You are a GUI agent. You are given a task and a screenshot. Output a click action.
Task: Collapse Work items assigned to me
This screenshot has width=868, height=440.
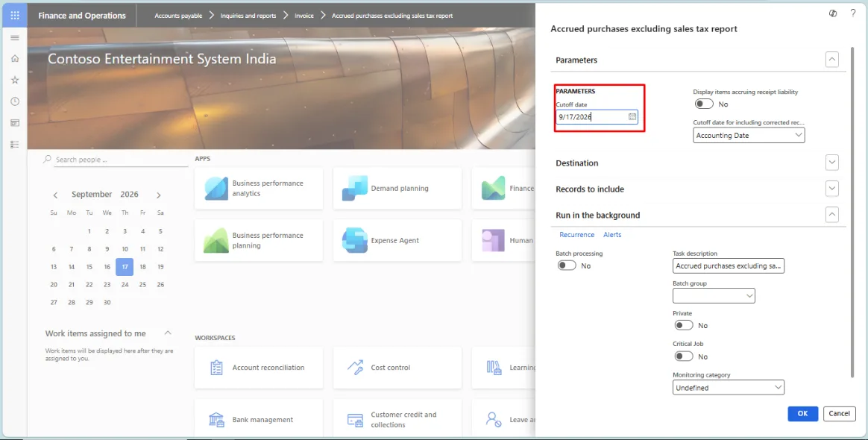(168, 333)
